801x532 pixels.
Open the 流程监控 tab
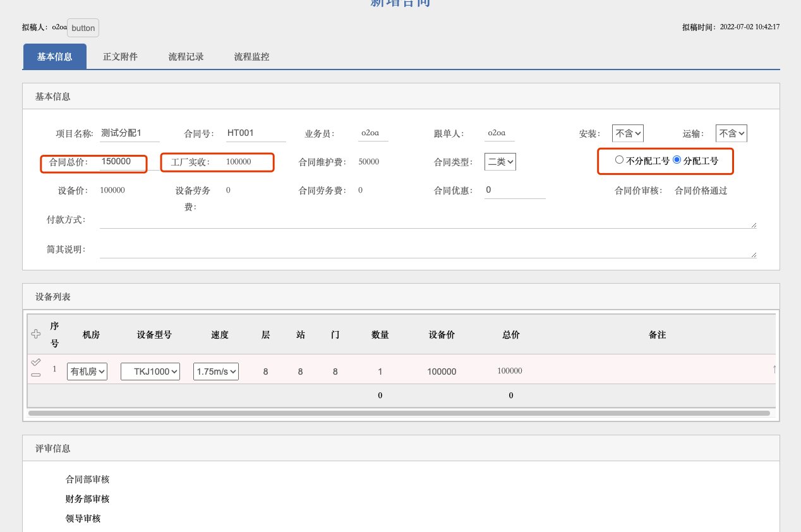[251, 57]
